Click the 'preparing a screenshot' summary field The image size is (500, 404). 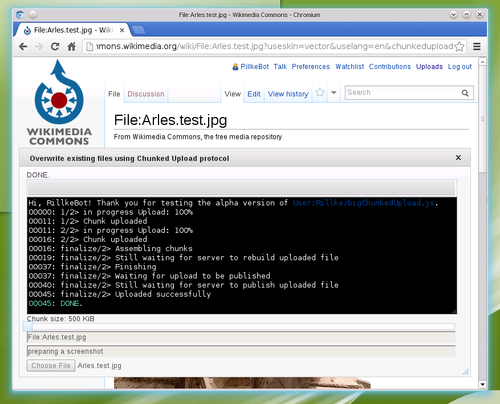241,351
